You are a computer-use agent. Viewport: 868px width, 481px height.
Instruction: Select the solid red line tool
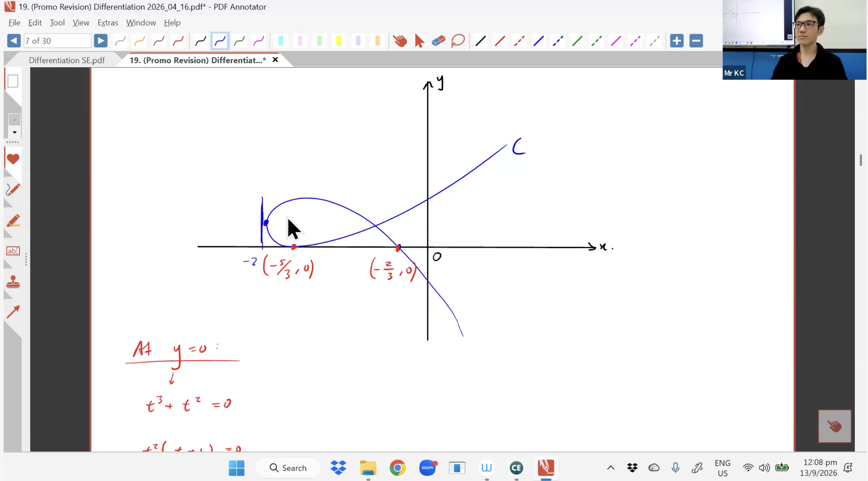click(x=500, y=41)
